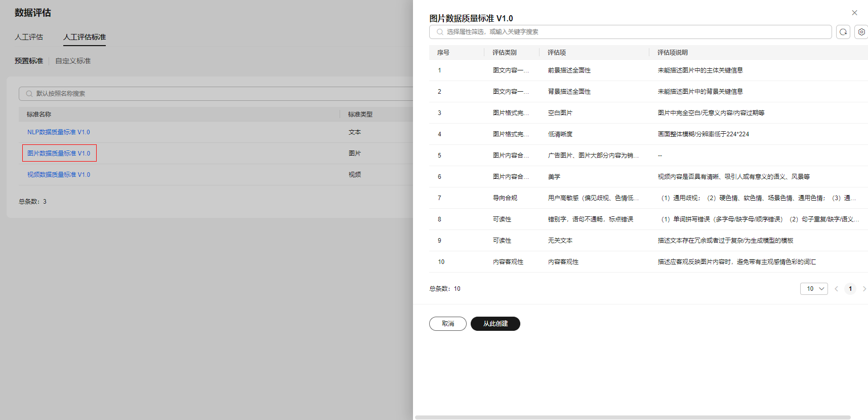Select page number 1 in pagination
868x420 pixels.
(850, 289)
